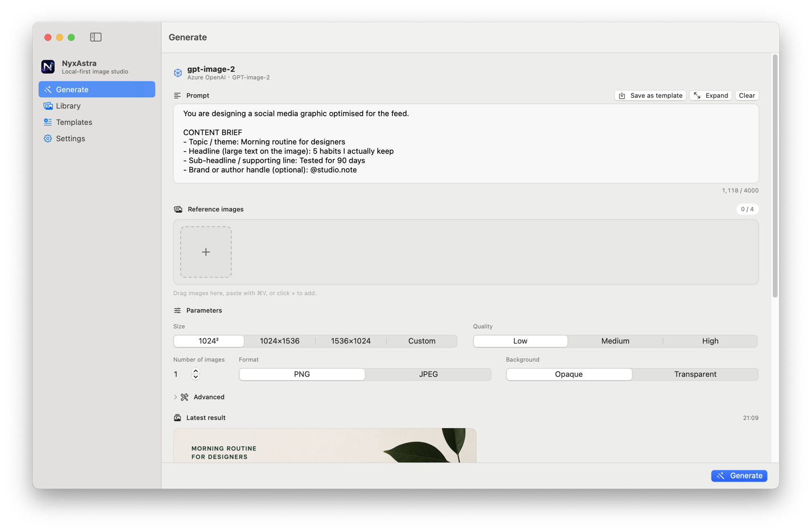Click the 0 / 4 reference count badge
The height and width of the screenshot is (532, 812).
747,209
